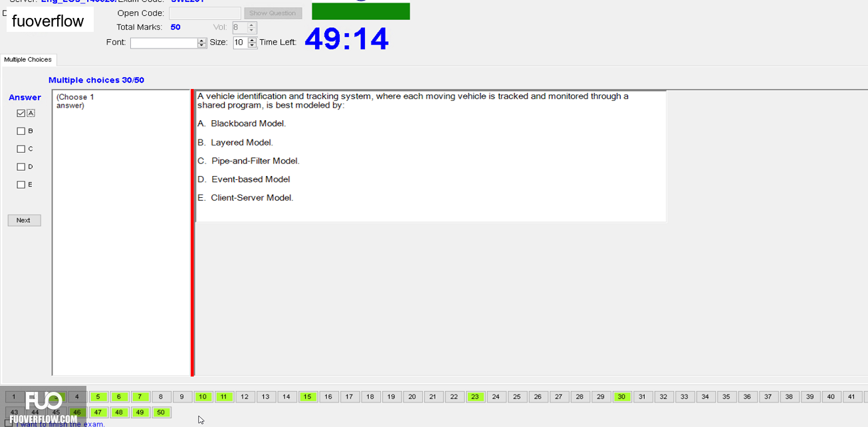
Task: Click the Size value field
Action: (240, 43)
